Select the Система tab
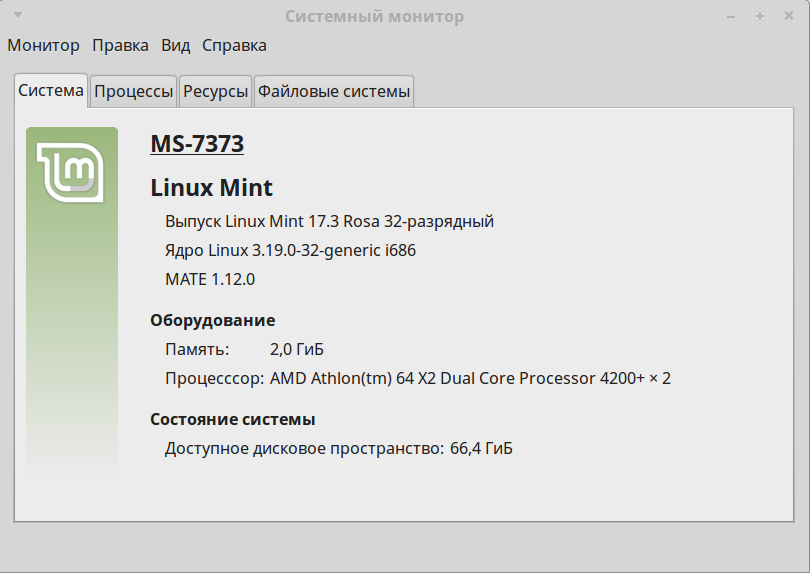The height and width of the screenshot is (573, 810). pyautogui.click(x=51, y=90)
